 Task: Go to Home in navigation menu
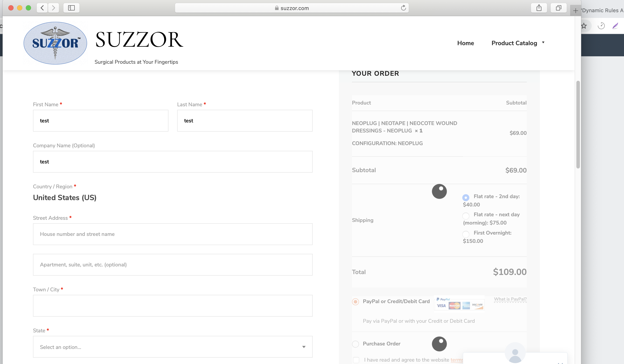click(466, 43)
